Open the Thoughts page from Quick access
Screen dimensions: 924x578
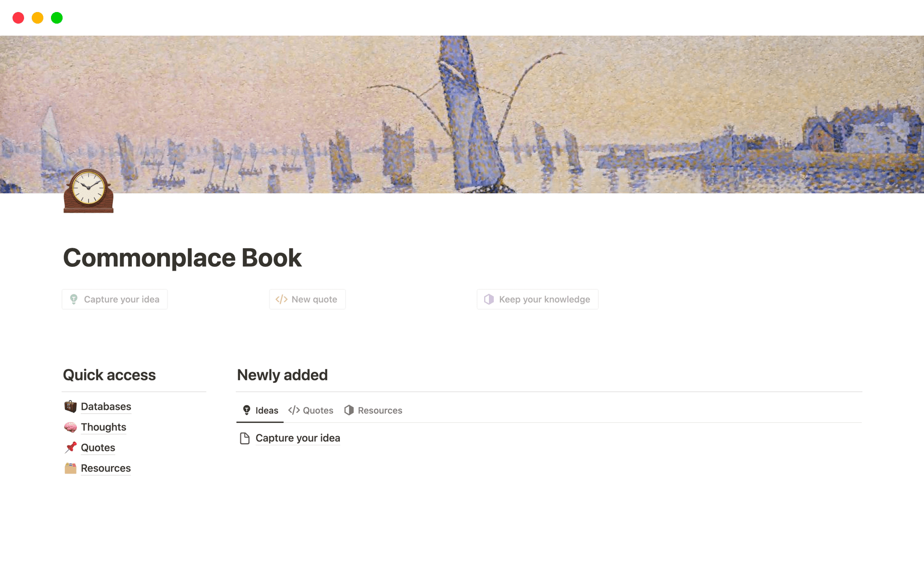(x=103, y=427)
